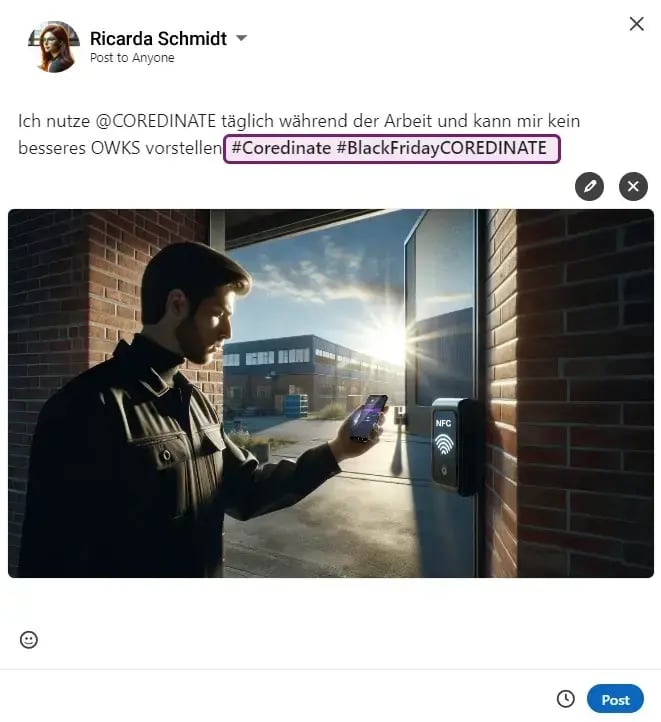Click the smartphone shown in the photo
The image size is (661, 722).
point(367,417)
